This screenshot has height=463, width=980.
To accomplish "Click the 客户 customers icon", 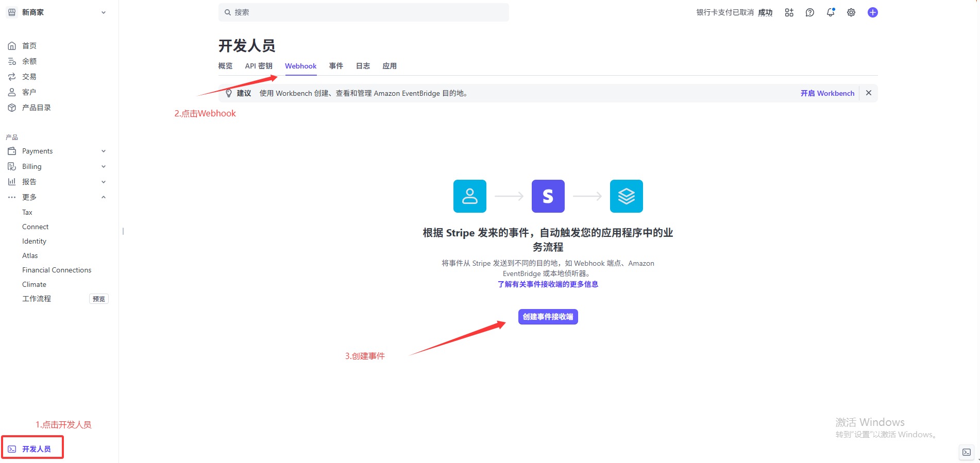I will click(x=12, y=92).
